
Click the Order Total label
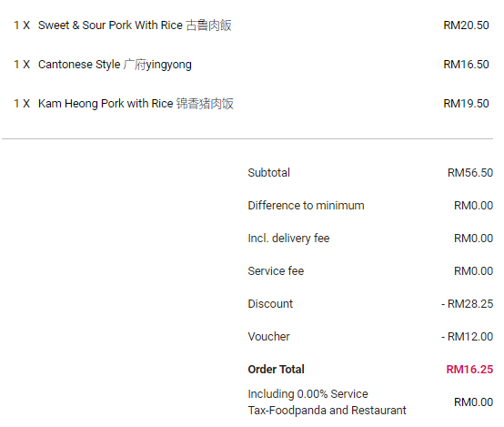(x=276, y=370)
